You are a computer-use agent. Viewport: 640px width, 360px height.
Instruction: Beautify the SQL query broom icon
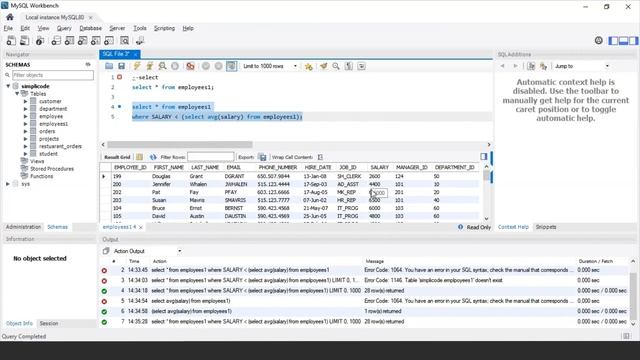(324, 66)
